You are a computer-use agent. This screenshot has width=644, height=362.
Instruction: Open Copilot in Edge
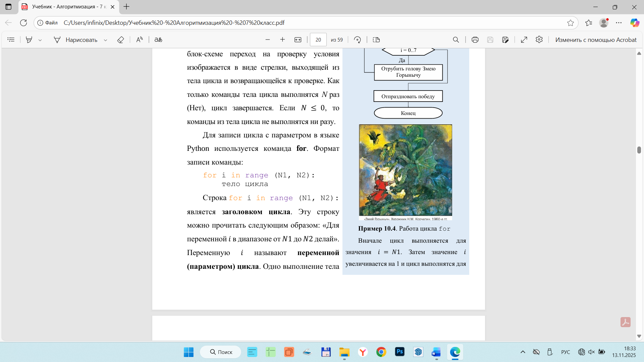point(635,22)
